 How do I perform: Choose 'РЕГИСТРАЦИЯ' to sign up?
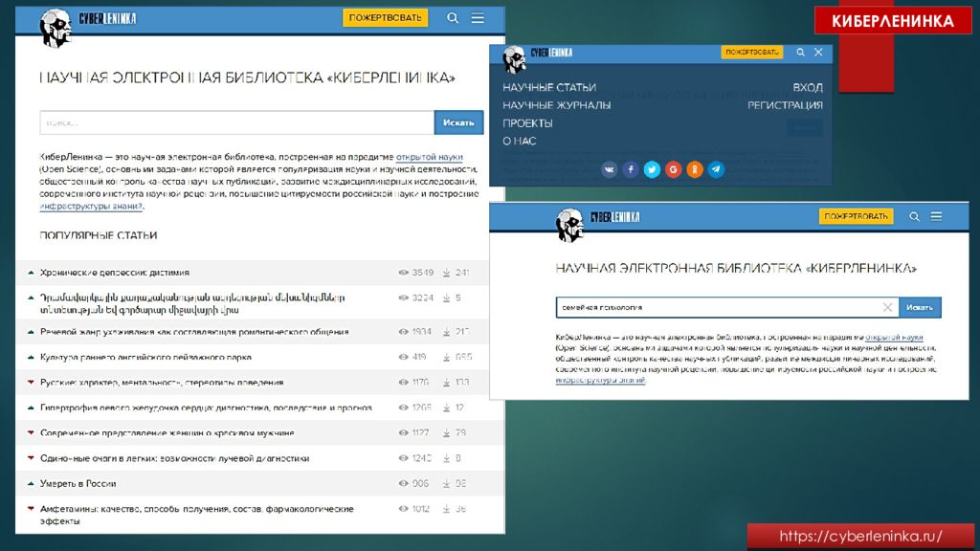coord(785,105)
